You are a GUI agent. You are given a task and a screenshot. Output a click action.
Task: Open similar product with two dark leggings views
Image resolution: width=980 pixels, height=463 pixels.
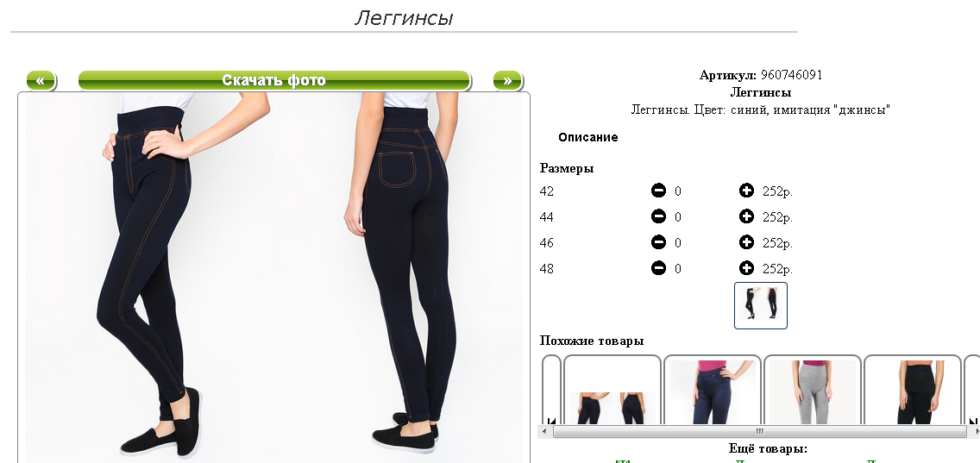pyautogui.click(x=612, y=391)
